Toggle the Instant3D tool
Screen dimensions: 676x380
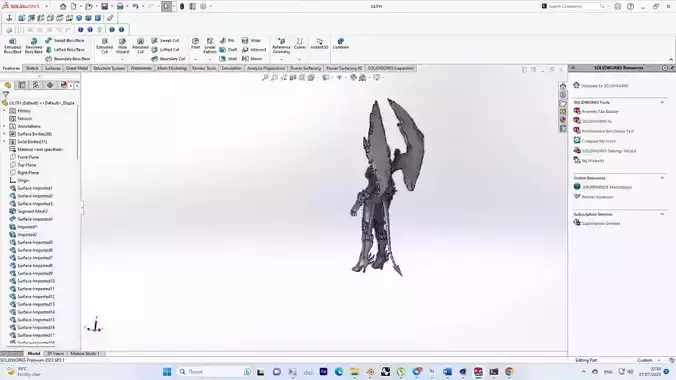(x=319, y=44)
